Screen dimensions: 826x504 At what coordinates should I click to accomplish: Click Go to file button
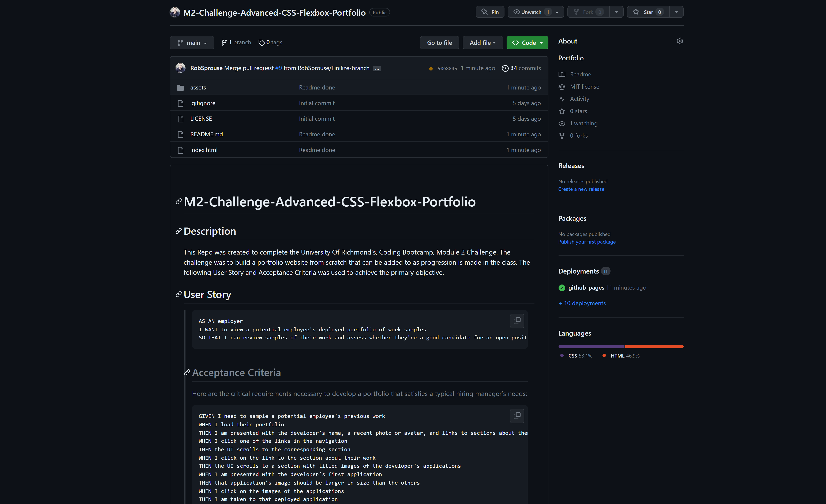(x=439, y=43)
